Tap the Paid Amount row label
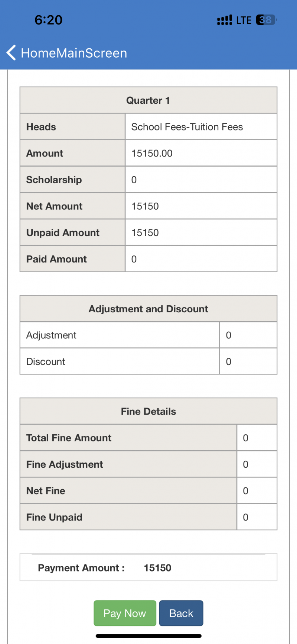Viewport: 297px width, 644px height. pos(56,259)
